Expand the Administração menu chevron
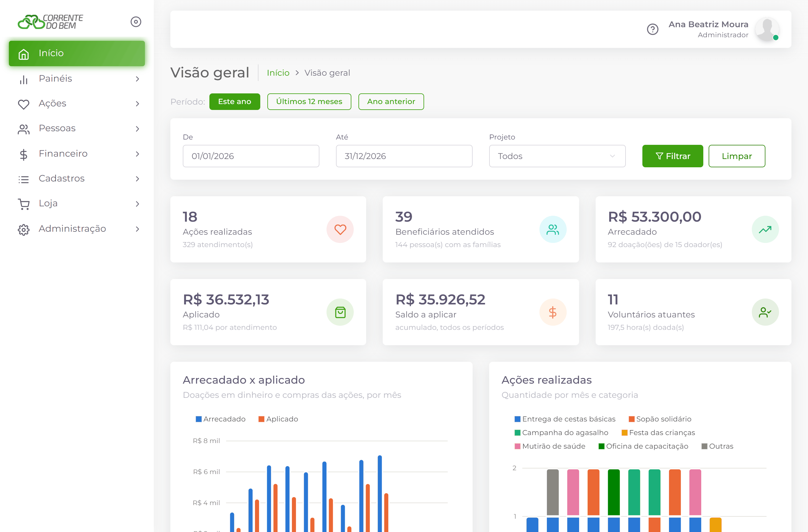808x532 pixels. tap(138, 229)
